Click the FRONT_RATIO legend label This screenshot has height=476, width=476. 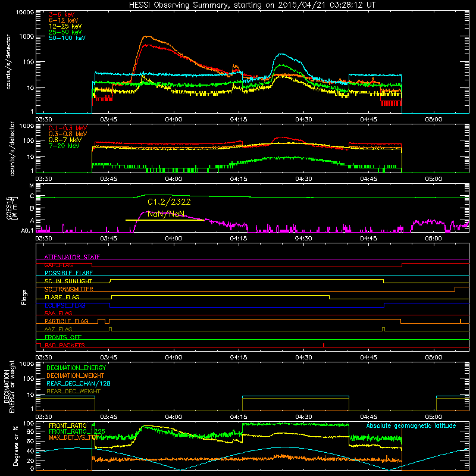[68, 425]
